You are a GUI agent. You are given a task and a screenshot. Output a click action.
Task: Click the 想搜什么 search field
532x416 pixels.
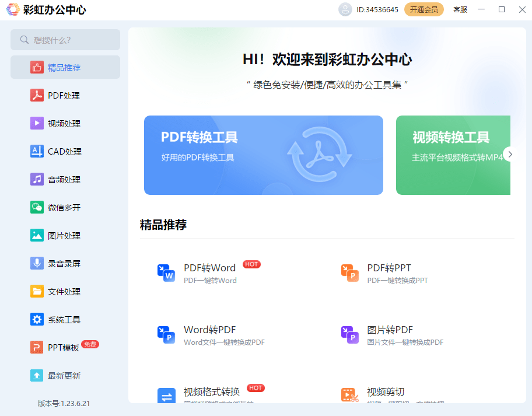tap(65, 39)
